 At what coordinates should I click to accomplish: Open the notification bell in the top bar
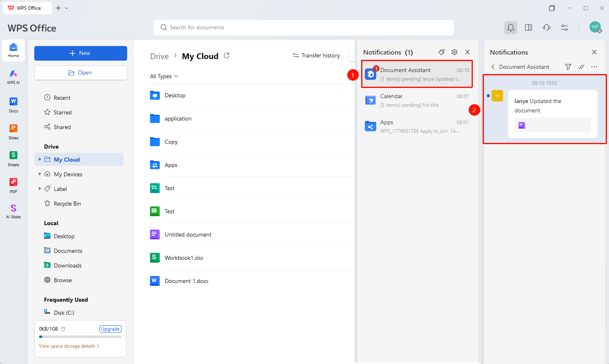point(510,28)
